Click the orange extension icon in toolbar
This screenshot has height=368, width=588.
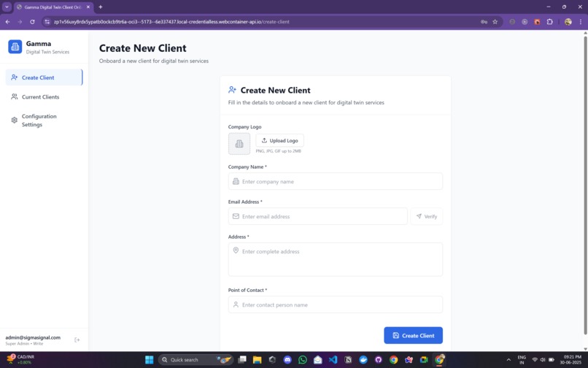[x=537, y=22]
